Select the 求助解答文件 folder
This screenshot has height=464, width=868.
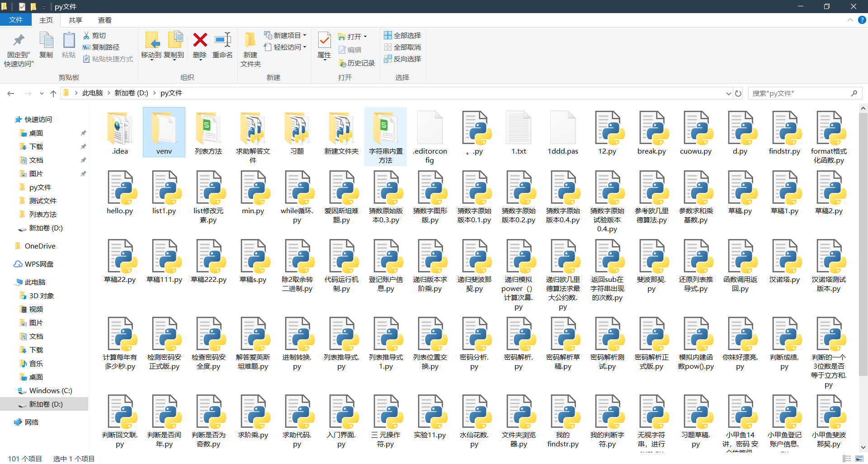click(x=253, y=137)
